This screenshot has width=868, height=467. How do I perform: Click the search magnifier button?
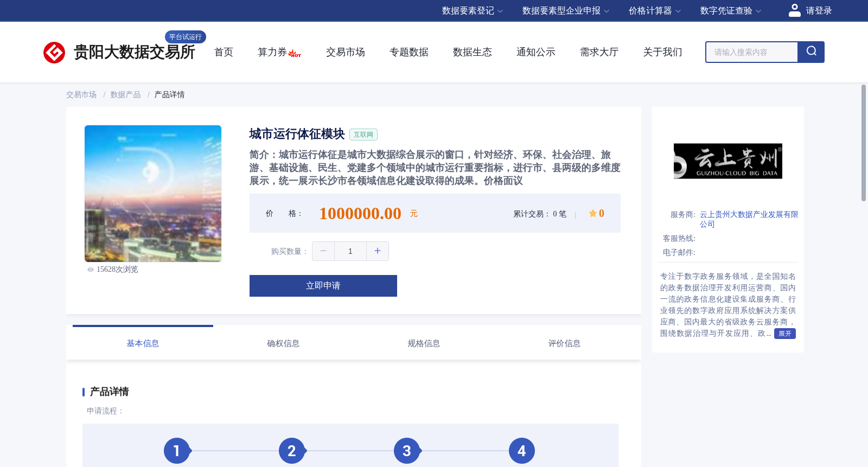[811, 52]
